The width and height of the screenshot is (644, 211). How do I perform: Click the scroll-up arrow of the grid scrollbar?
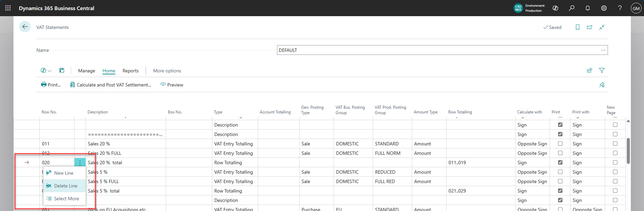[628, 121]
